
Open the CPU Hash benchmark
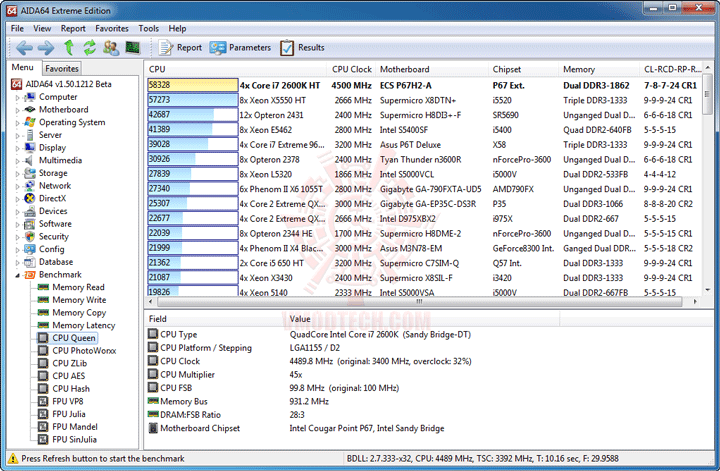pyautogui.click(x=71, y=389)
